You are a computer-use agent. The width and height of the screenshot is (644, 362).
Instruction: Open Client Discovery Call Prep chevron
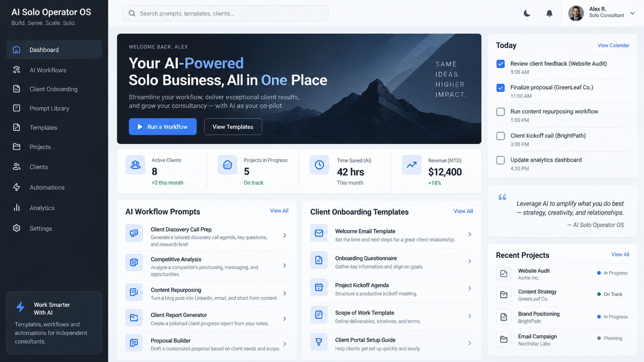click(285, 236)
